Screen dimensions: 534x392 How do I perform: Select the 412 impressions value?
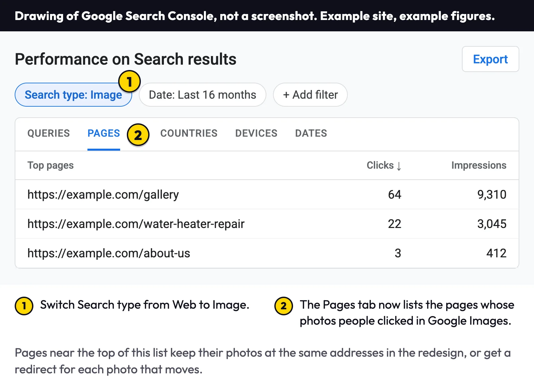497,253
